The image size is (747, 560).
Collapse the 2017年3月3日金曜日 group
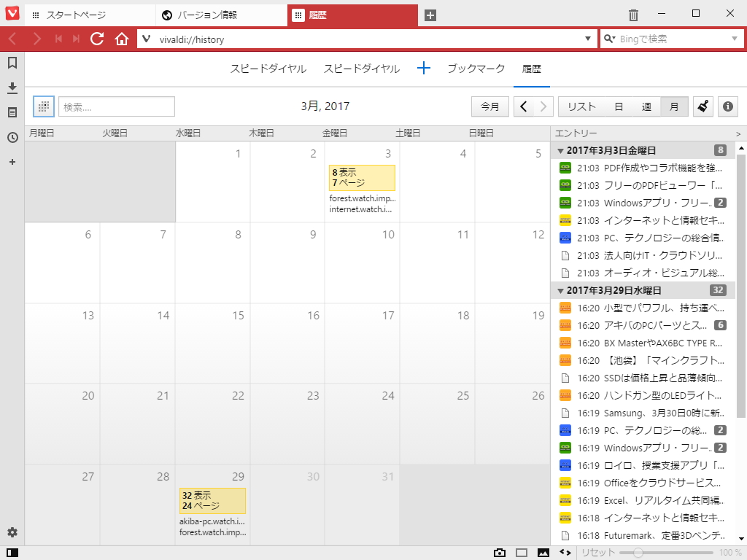coord(561,151)
